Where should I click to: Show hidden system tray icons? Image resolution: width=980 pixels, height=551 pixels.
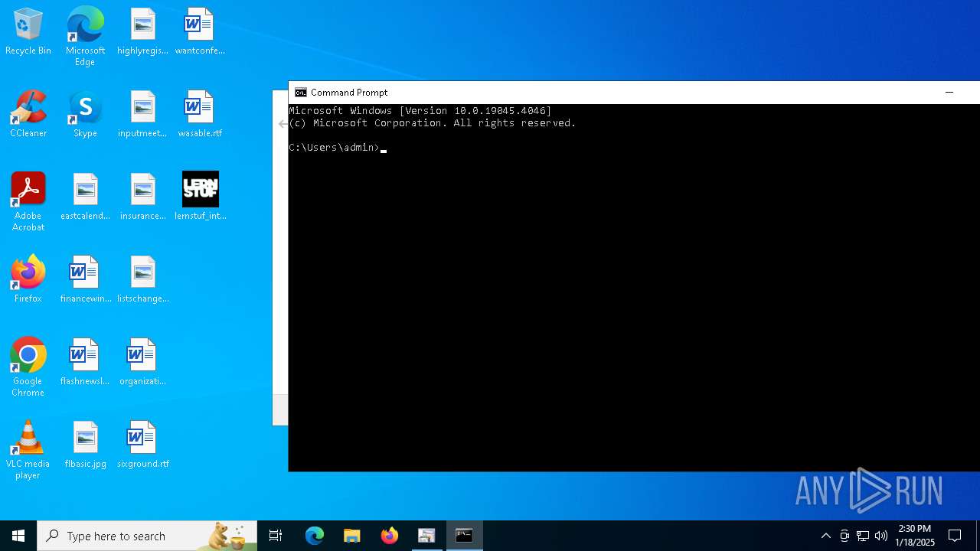[825, 536]
